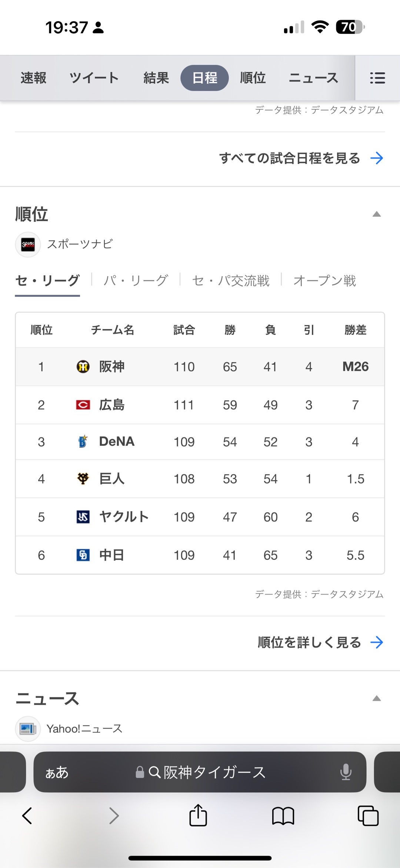Open the Safari tabs overview icon
The width and height of the screenshot is (400, 868).
tap(368, 816)
